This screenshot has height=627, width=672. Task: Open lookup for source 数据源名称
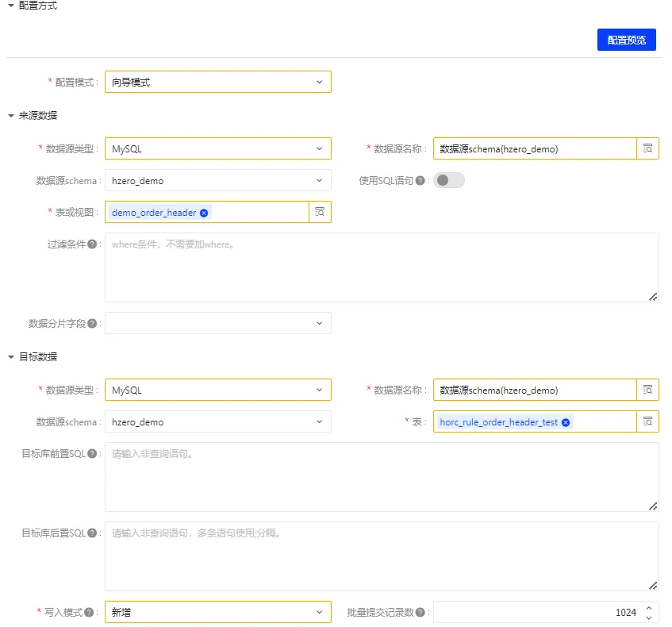tap(647, 148)
